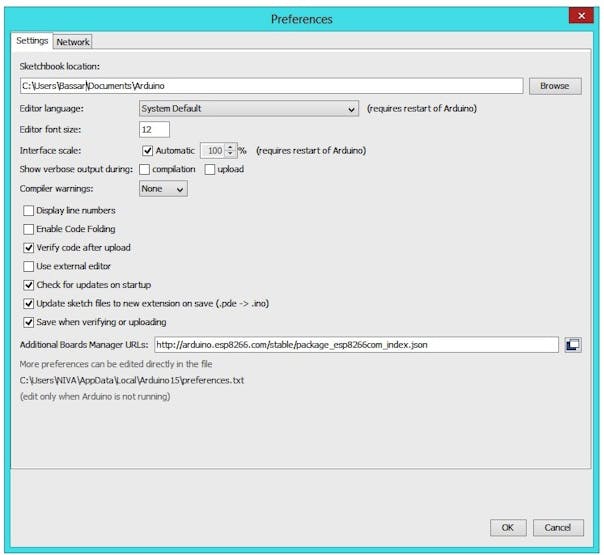Click the Cancel button
Viewport: 604px width, 555px height.
coord(558,528)
